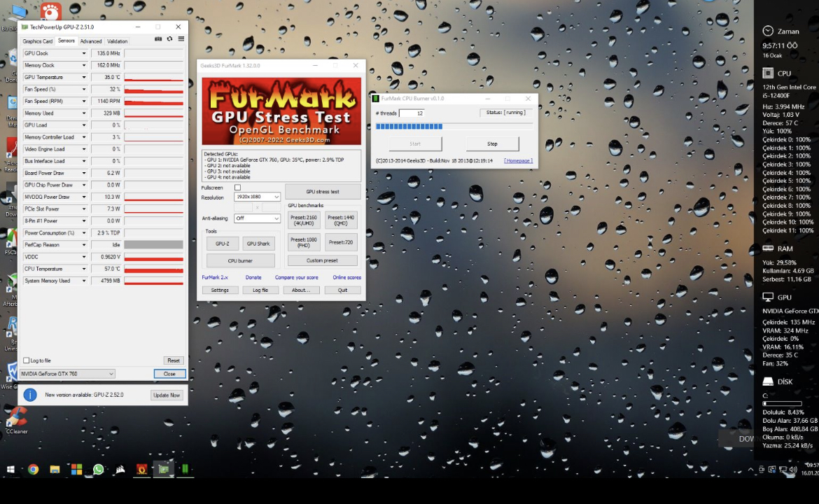Open the Board Power Draw sensor dropdown
The image size is (819, 504).
pos(83,173)
